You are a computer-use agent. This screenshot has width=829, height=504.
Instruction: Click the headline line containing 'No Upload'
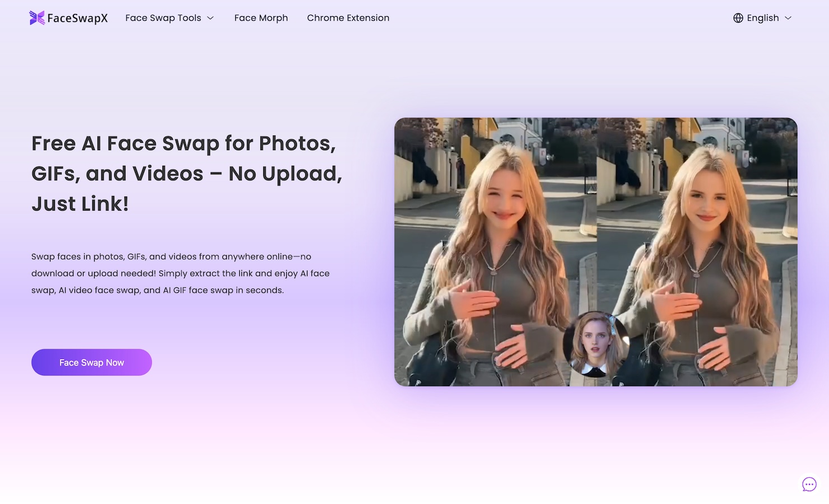(187, 174)
